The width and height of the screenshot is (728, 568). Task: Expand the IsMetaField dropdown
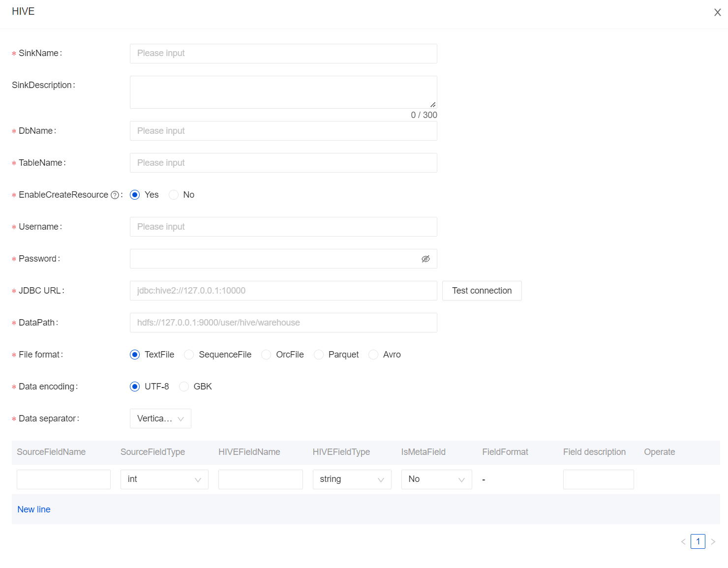[436, 479]
